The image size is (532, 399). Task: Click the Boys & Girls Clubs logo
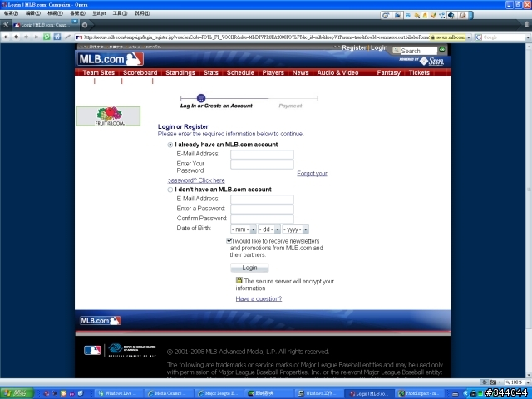(131, 351)
